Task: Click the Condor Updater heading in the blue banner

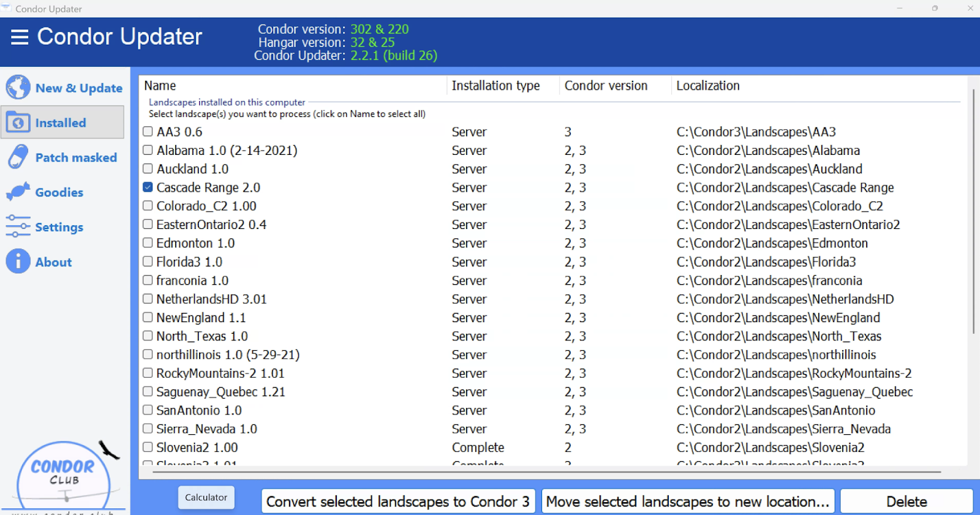Action: (119, 37)
